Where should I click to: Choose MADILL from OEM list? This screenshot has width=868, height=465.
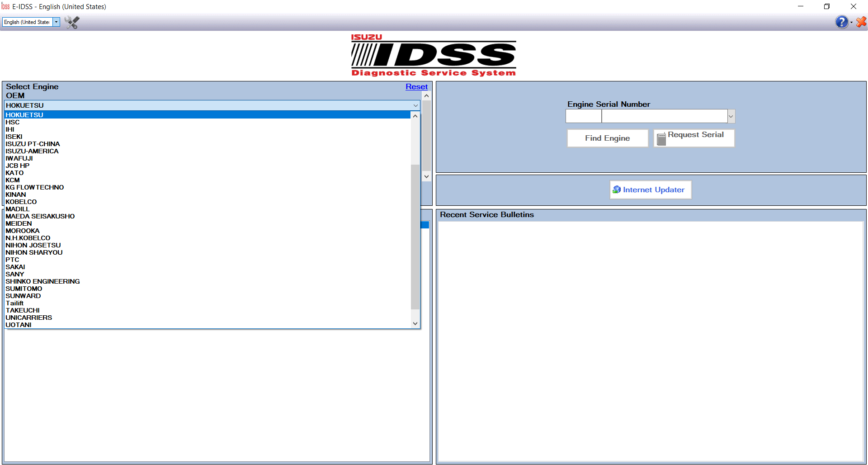coord(208,209)
